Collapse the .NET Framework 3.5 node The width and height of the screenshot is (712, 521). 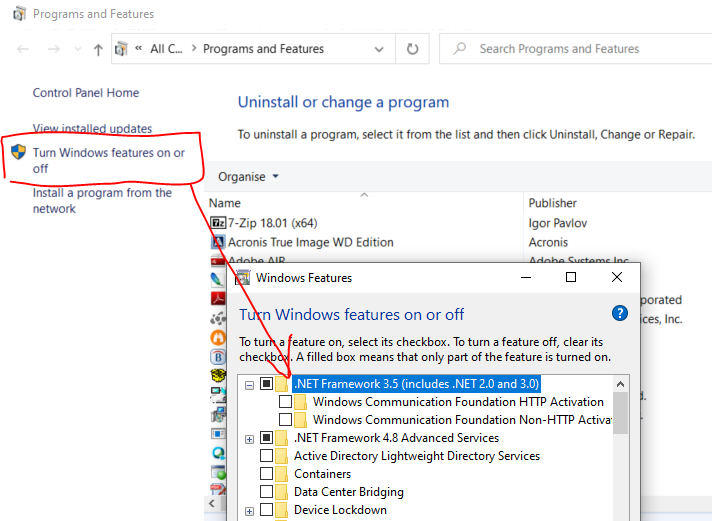point(249,385)
